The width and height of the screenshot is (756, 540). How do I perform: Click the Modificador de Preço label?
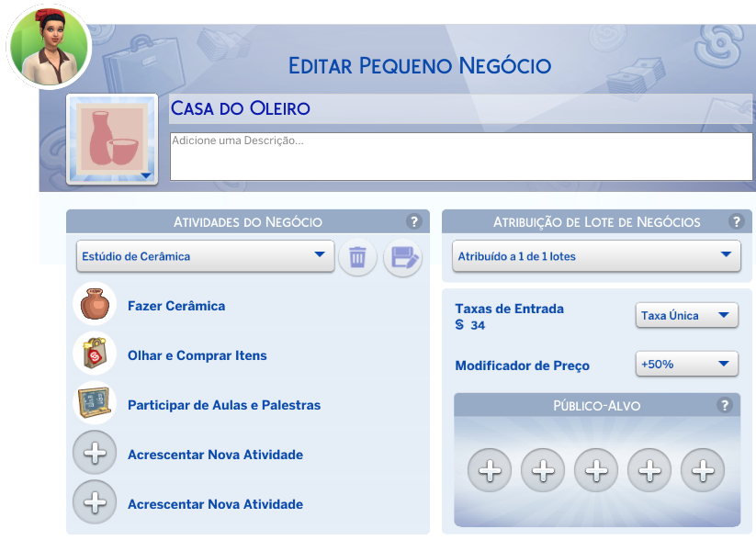522,366
